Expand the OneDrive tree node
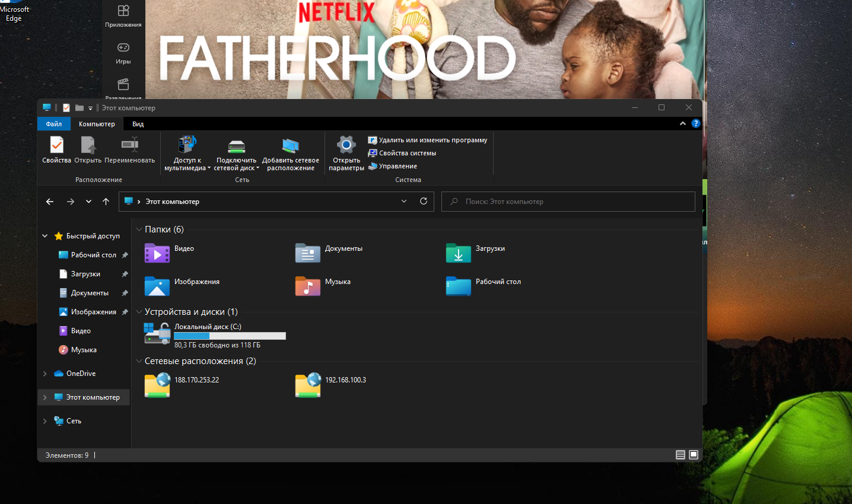 pos(45,374)
